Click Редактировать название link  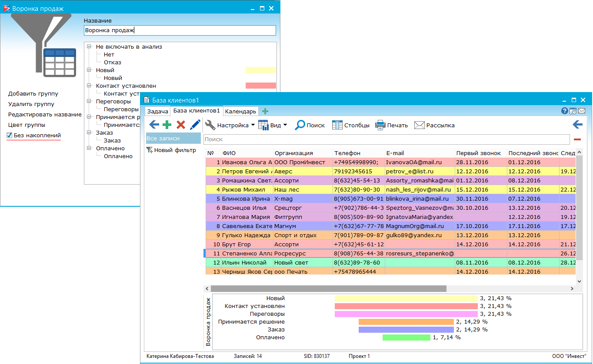click(45, 114)
